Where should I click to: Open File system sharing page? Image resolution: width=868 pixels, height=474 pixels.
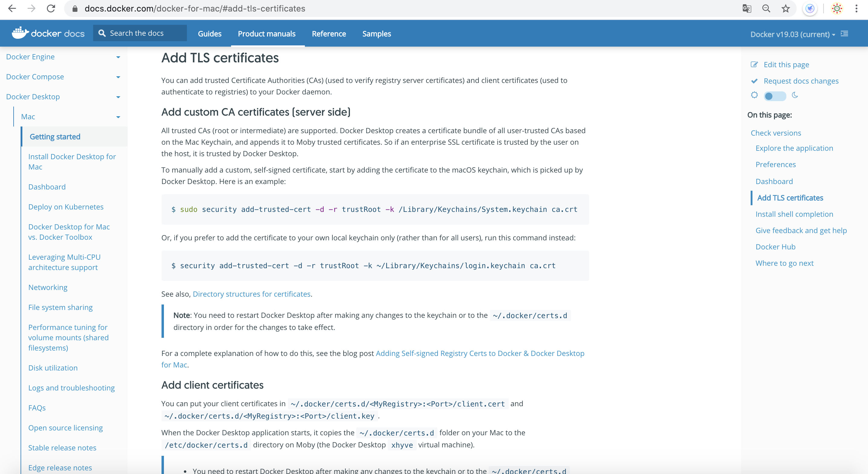point(60,307)
